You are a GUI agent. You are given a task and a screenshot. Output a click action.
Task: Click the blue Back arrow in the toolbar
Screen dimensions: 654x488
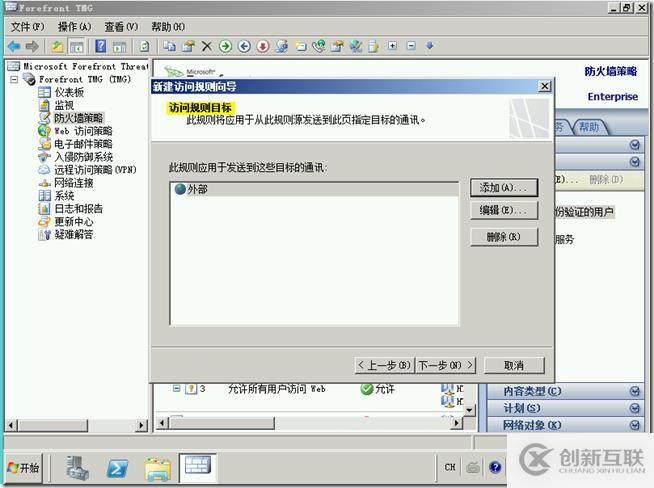(14, 46)
